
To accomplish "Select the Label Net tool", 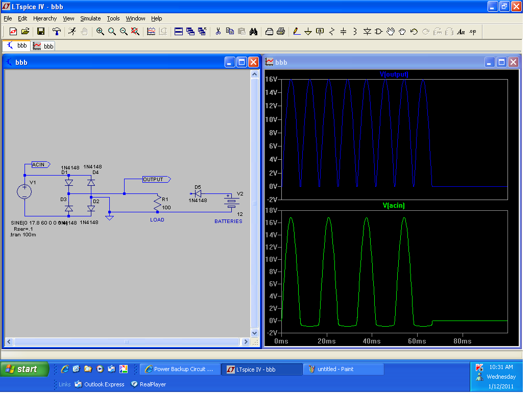I will [320, 32].
